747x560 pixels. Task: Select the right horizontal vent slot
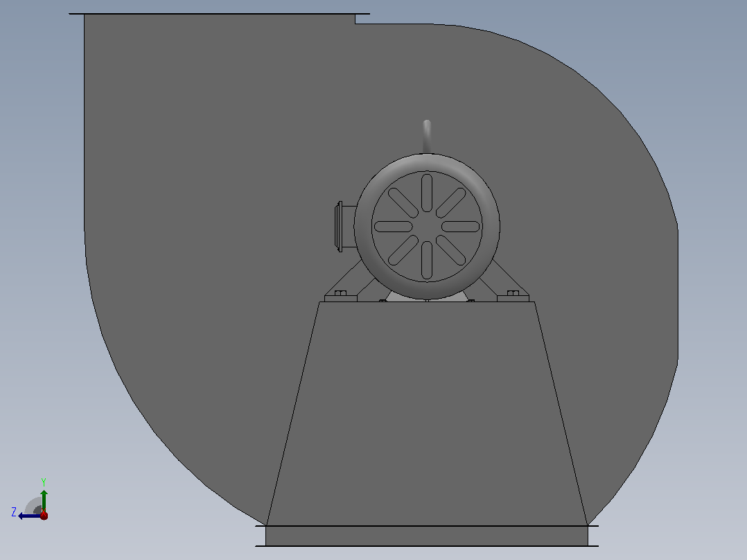pyautogui.click(x=461, y=227)
